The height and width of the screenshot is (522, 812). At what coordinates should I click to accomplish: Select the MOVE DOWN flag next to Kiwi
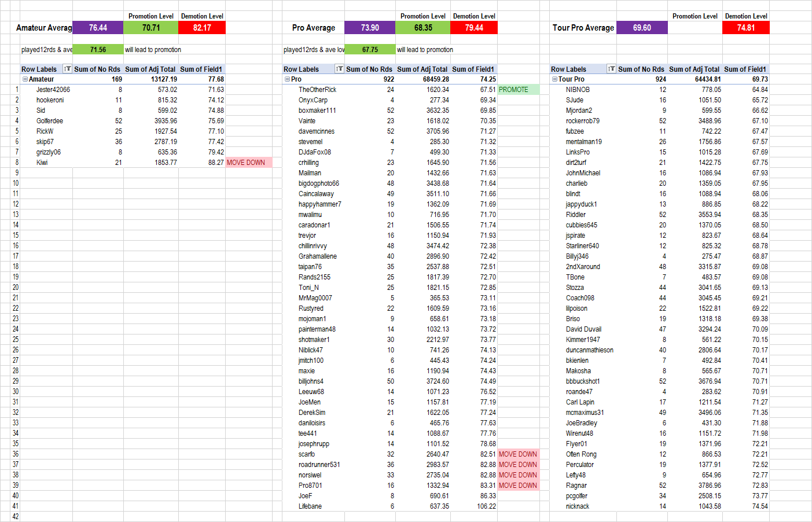tap(248, 163)
